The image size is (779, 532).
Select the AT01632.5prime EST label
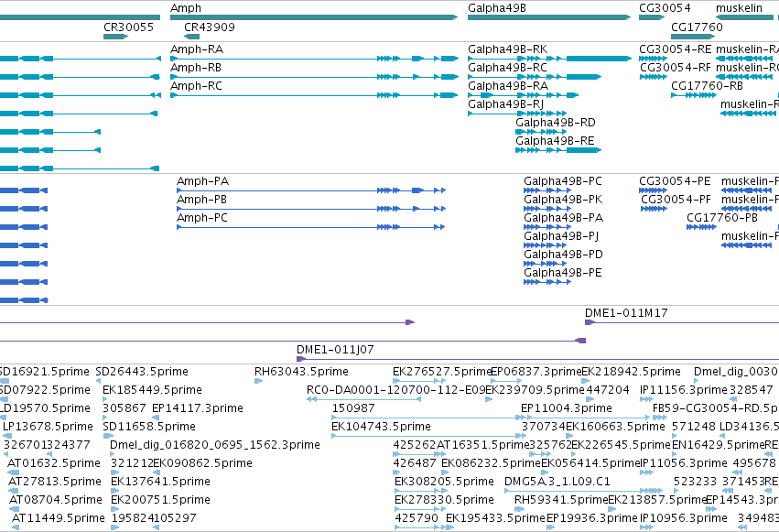(x=54, y=464)
